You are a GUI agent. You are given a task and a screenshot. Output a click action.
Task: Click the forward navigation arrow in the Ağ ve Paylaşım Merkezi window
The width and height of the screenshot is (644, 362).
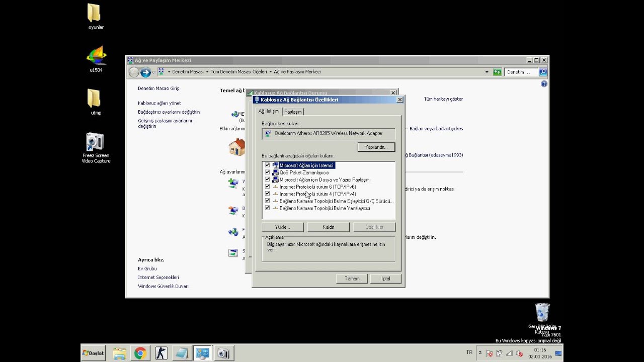point(145,72)
